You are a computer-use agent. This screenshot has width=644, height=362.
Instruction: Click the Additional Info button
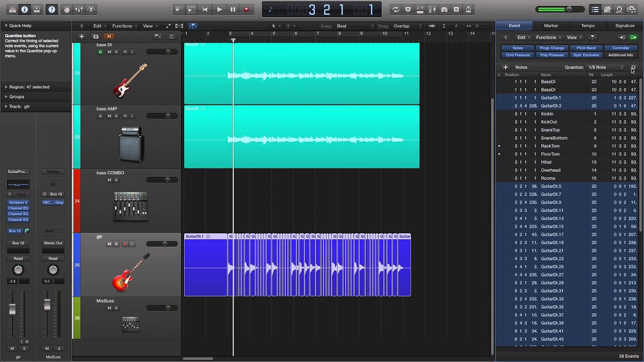[x=620, y=55]
